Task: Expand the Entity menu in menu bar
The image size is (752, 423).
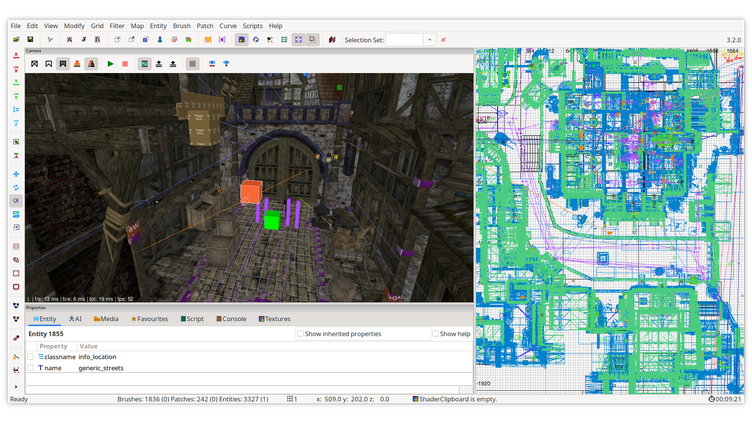Action: pyautogui.click(x=158, y=25)
